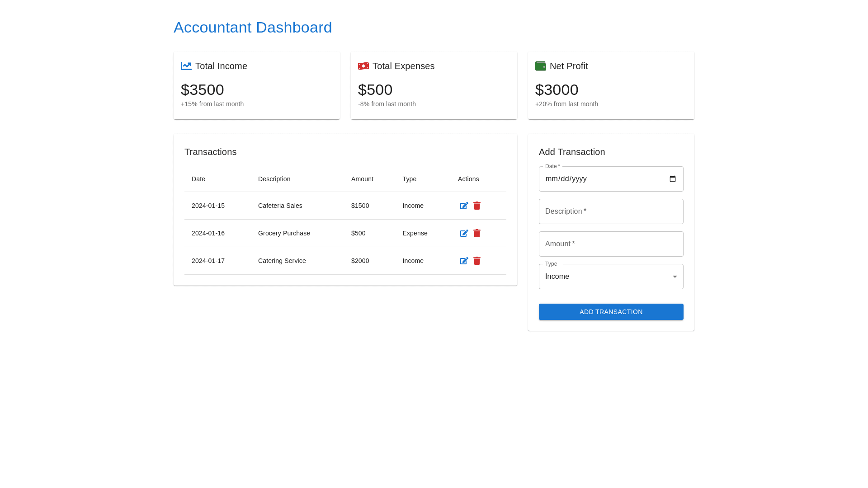Click the Type dropdown arrow

pos(675,277)
